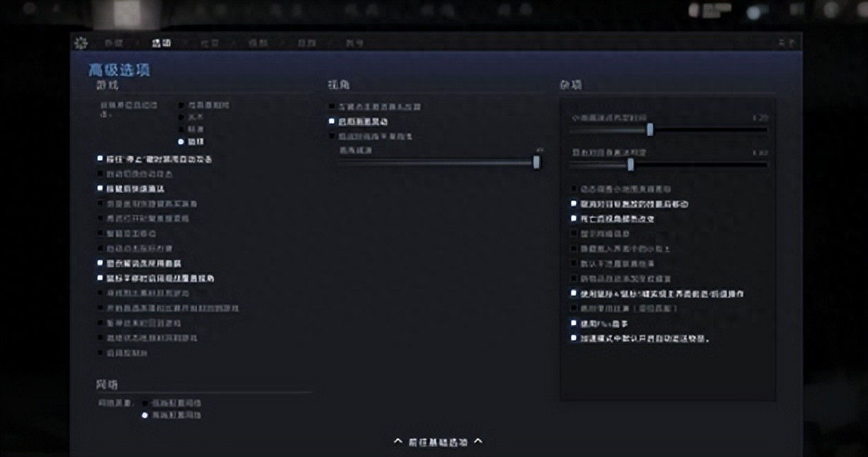This screenshot has width=868, height=457.
Task: Disable the 按键后快速施法 quickcast checkbox
Action: coord(101,188)
